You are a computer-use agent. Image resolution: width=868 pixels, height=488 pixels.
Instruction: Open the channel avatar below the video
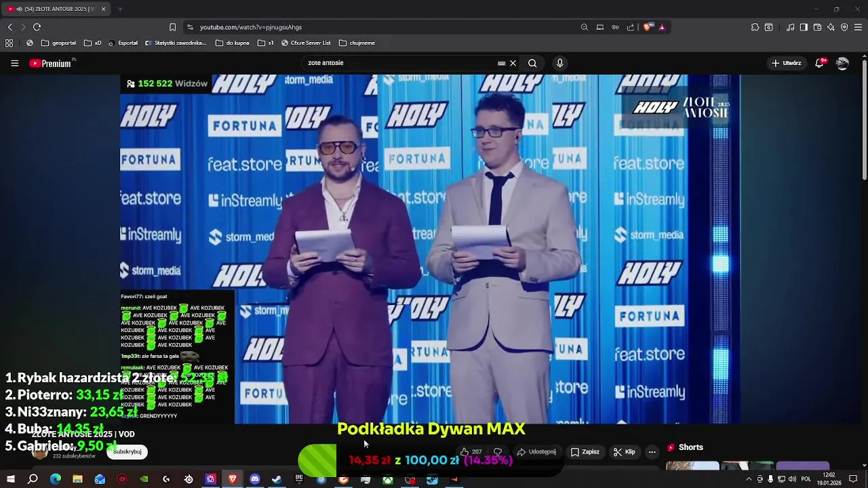tap(39, 452)
